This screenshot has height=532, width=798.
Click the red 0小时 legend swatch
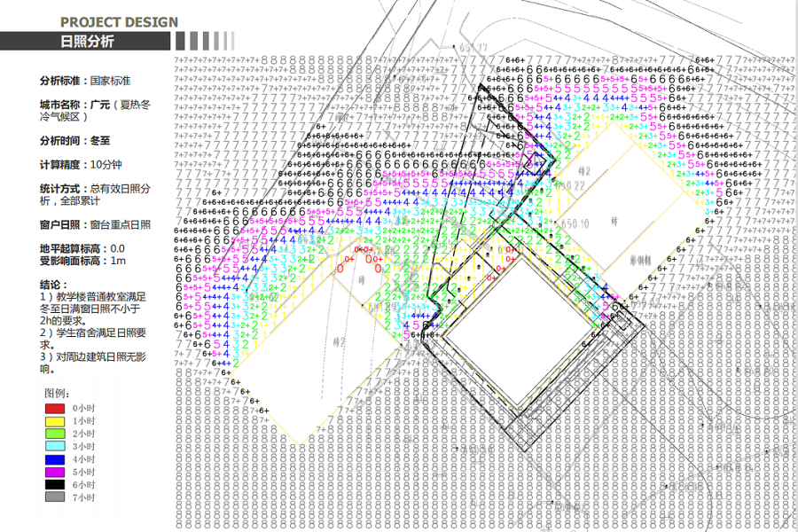[x=55, y=409]
